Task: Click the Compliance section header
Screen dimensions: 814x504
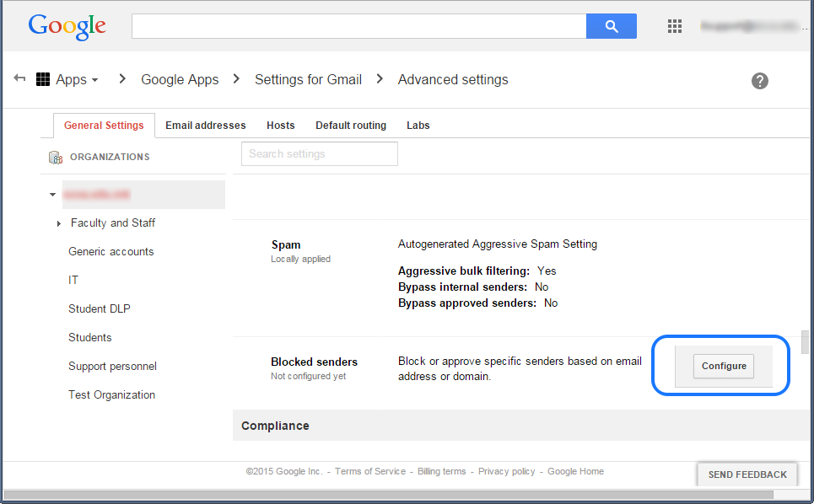Action: point(521,426)
